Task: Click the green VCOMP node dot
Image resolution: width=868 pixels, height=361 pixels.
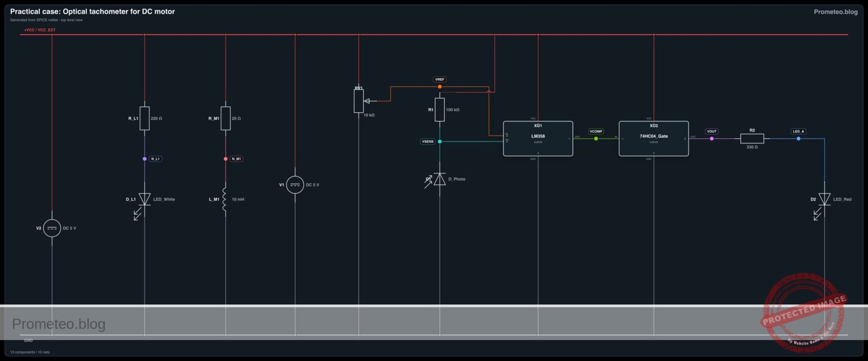Action: tap(596, 139)
